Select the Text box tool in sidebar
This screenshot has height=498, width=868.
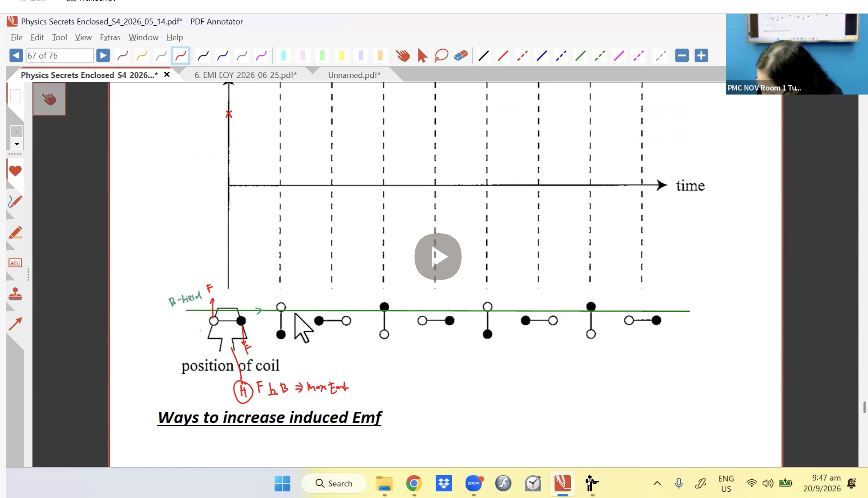coord(15,263)
